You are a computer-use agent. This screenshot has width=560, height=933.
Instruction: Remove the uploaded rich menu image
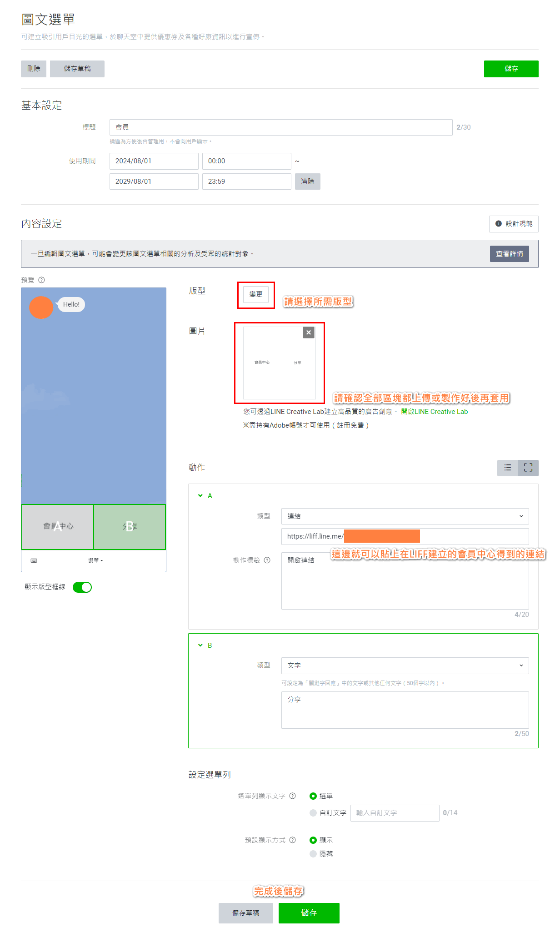pos(309,333)
